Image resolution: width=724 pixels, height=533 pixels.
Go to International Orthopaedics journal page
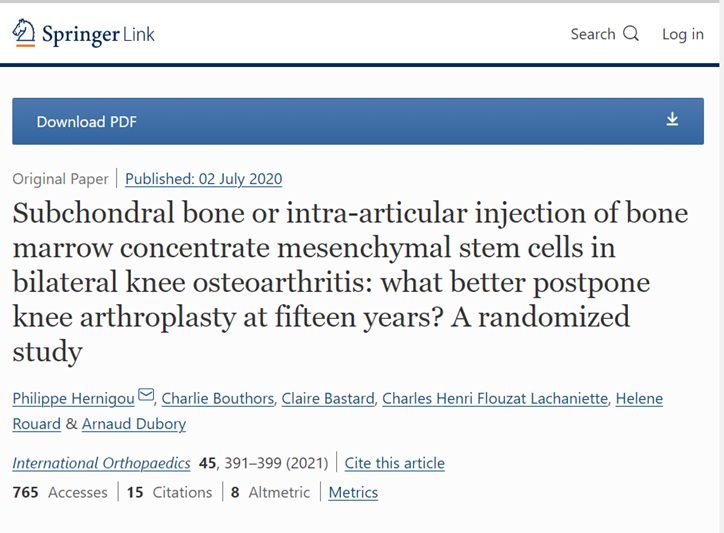[x=101, y=463]
